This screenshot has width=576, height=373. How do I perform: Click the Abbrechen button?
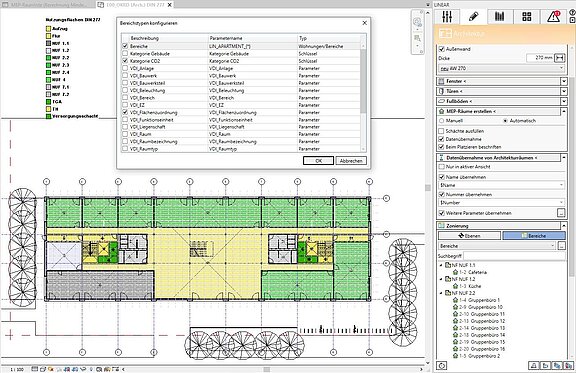coord(351,161)
